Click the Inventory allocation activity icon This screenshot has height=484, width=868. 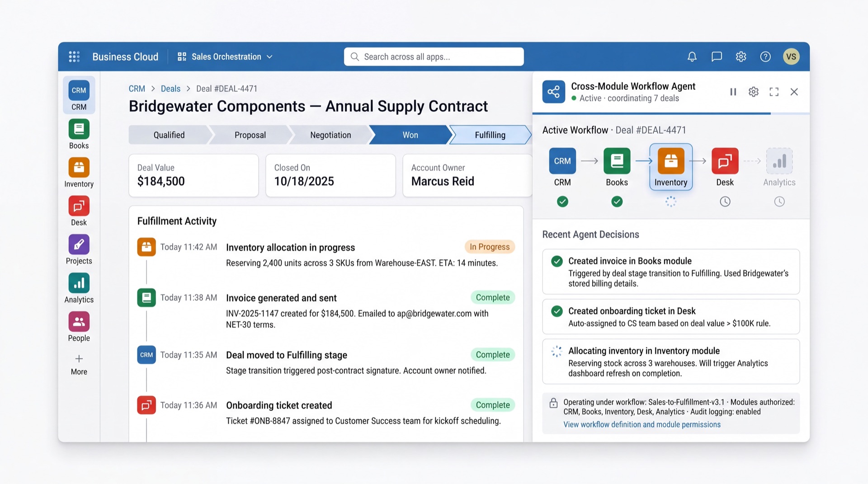point(146,247)
